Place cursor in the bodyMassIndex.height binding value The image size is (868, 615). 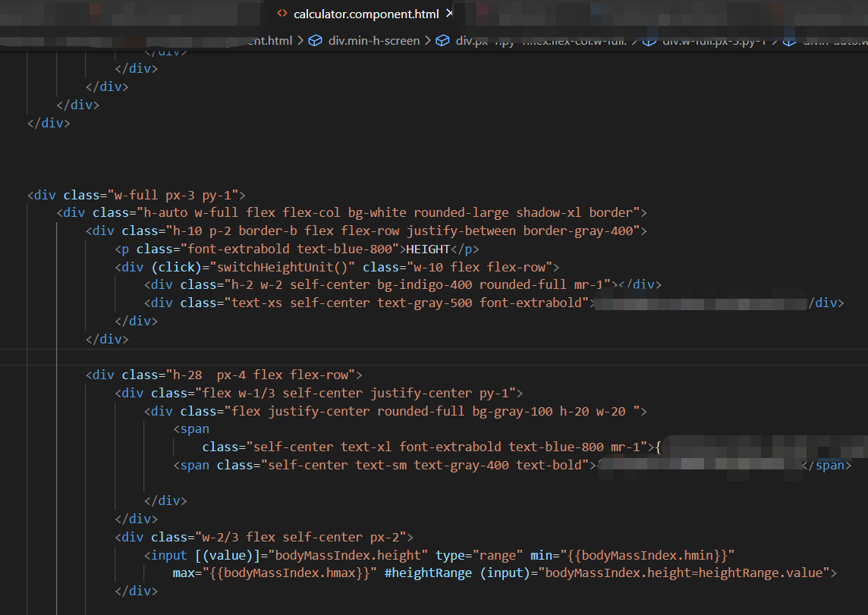(x=348, y=554)
